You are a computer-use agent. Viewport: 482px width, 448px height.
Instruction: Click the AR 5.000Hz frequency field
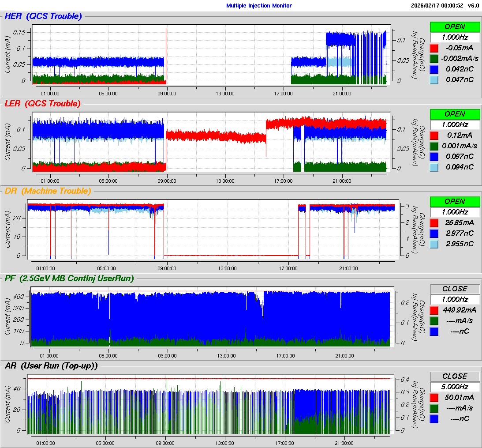point(455,387)
